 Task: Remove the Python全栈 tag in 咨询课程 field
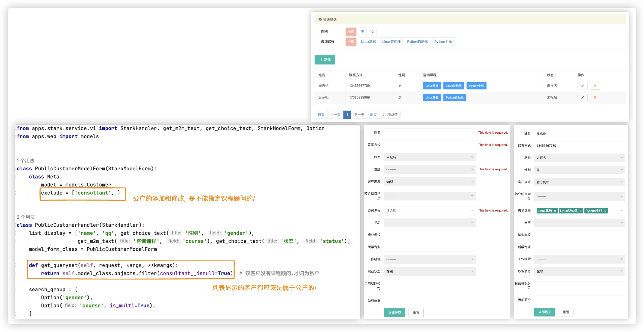605,211
